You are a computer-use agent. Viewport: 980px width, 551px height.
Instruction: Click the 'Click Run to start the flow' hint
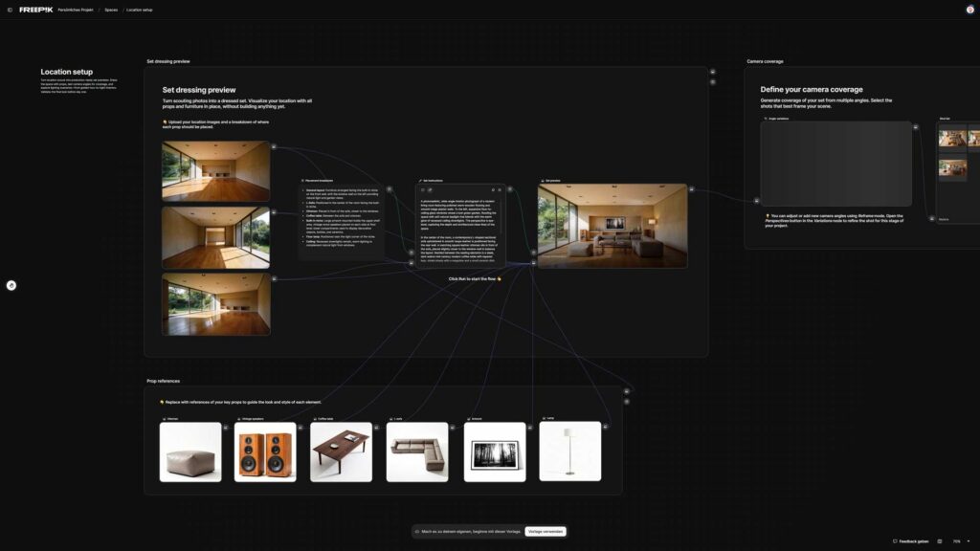pos(475,279)
